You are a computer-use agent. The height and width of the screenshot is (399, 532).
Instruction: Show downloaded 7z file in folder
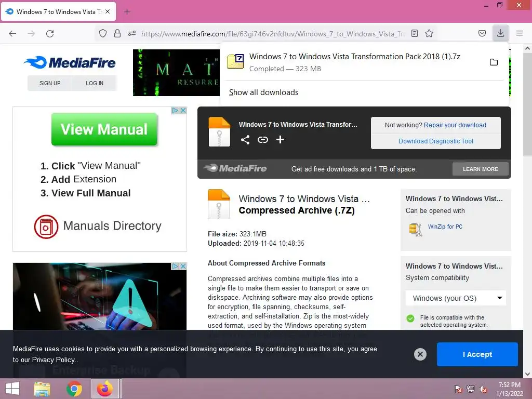pyautogui.click(x=494, y=62)
